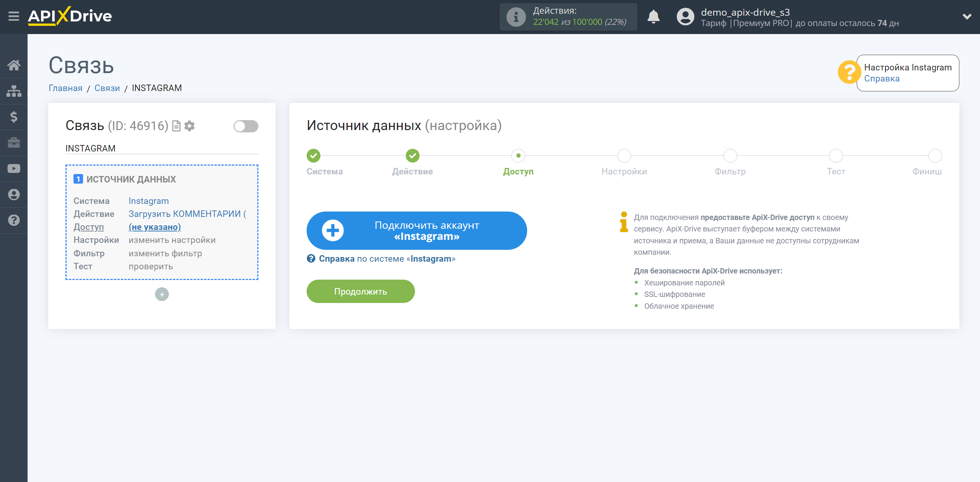Click изменить фильтр text

tap(165, 253)
